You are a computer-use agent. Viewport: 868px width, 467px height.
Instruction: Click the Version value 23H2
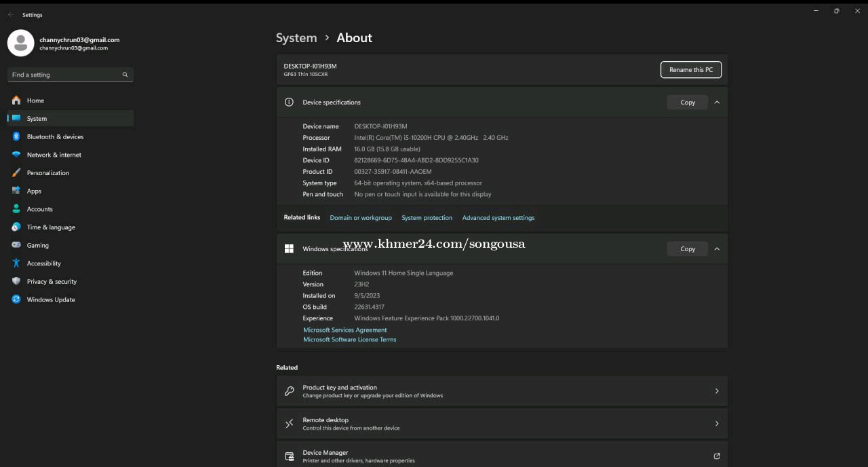(363, 284)
